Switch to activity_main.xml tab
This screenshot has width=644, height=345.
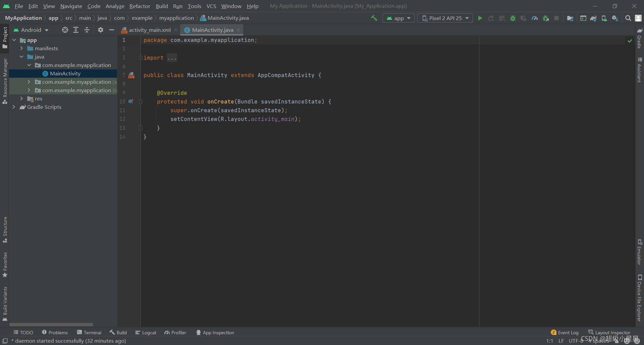click(x=150, y=30)
